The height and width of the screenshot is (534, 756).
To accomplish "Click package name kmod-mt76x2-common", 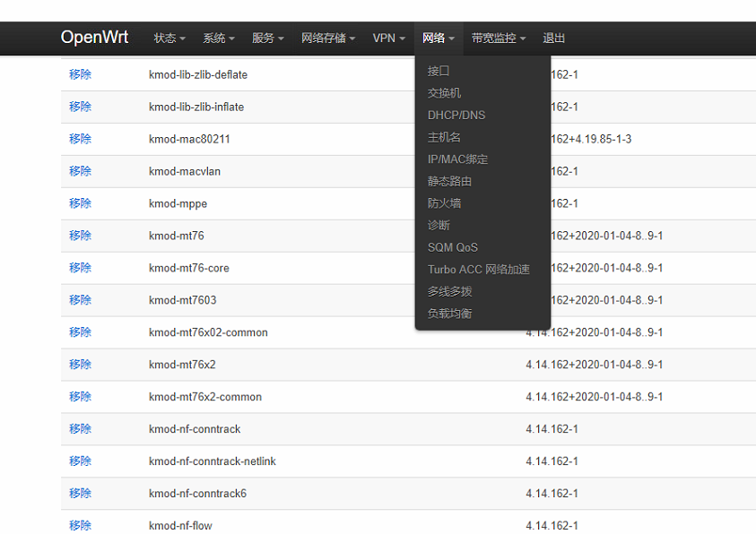I will coord(205,397).
